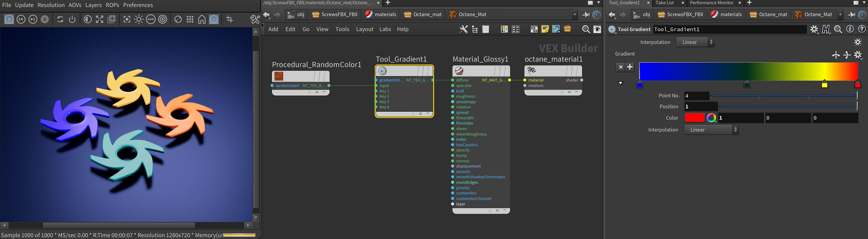Viewport: 868px width, 239px height.
Task: Open the color wheel picker beside Color
Action: click(711, 118)
